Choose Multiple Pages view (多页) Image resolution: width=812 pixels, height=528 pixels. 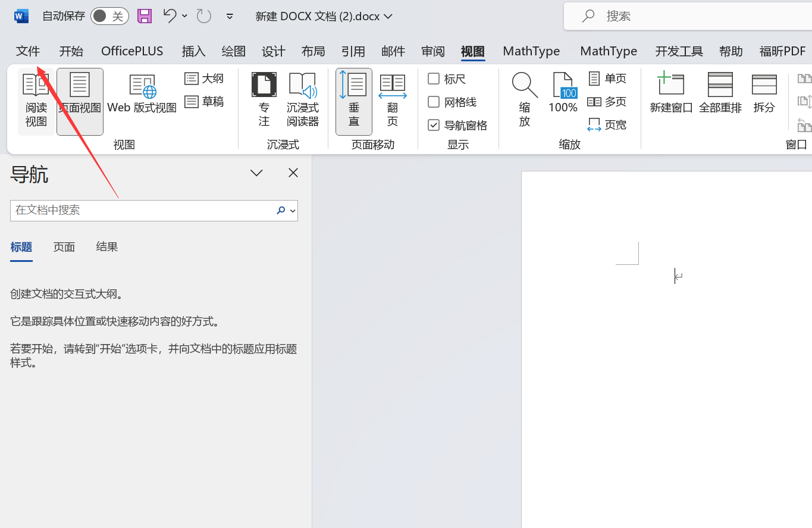click(607, 102)
